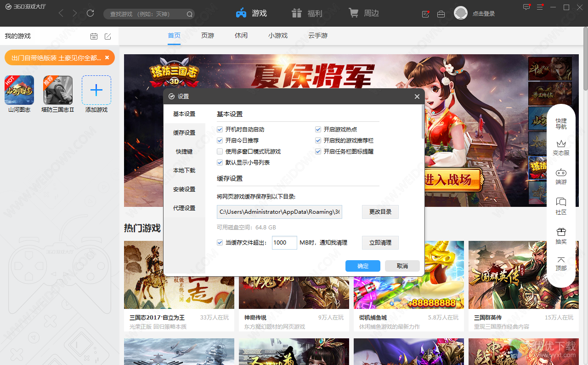Open the 福利 gift section
The height and width of the screenshot is (365, 588).
click(307, 13)
